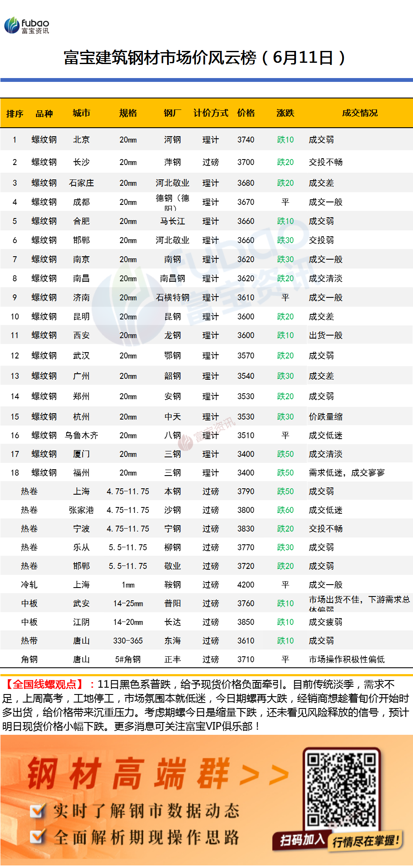Click 萍钢 mill cell
The height and width of the screenshot is (868, 413).
click(173, 162)
